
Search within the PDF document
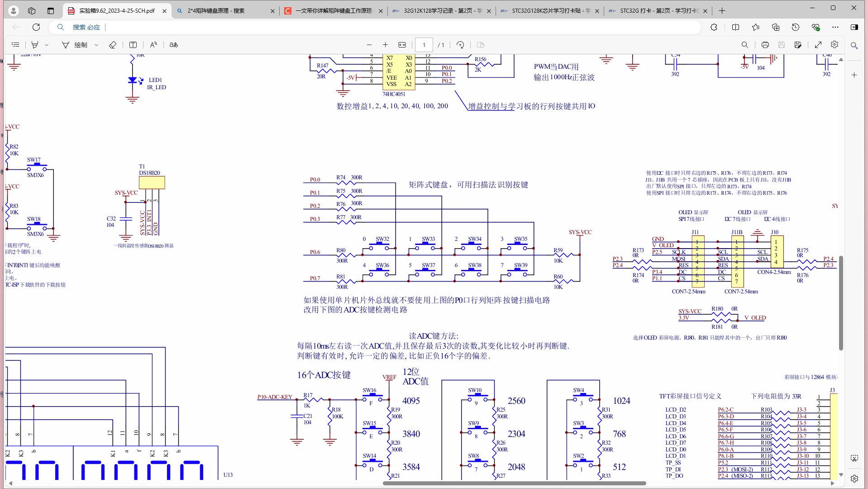click(x=744, y=45)
